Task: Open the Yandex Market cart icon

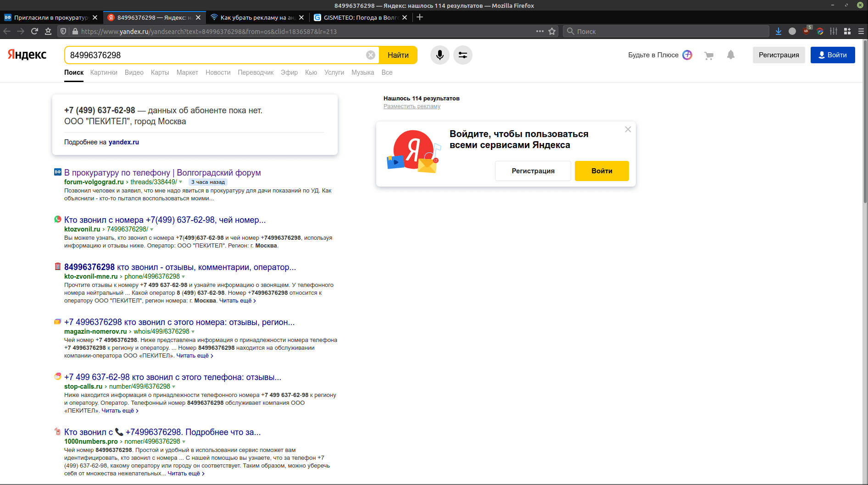Action: point(709,55)
